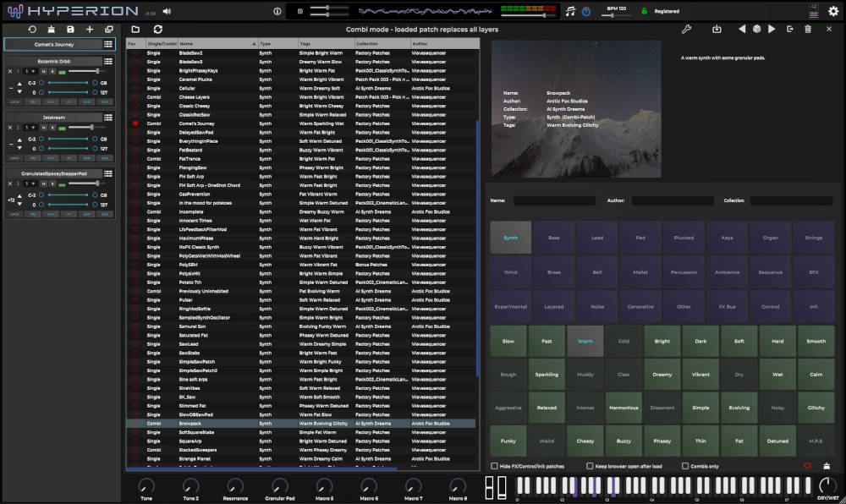Click the refresh patch list icon
This screenshot has height=504, width=846.
point(157,29)
